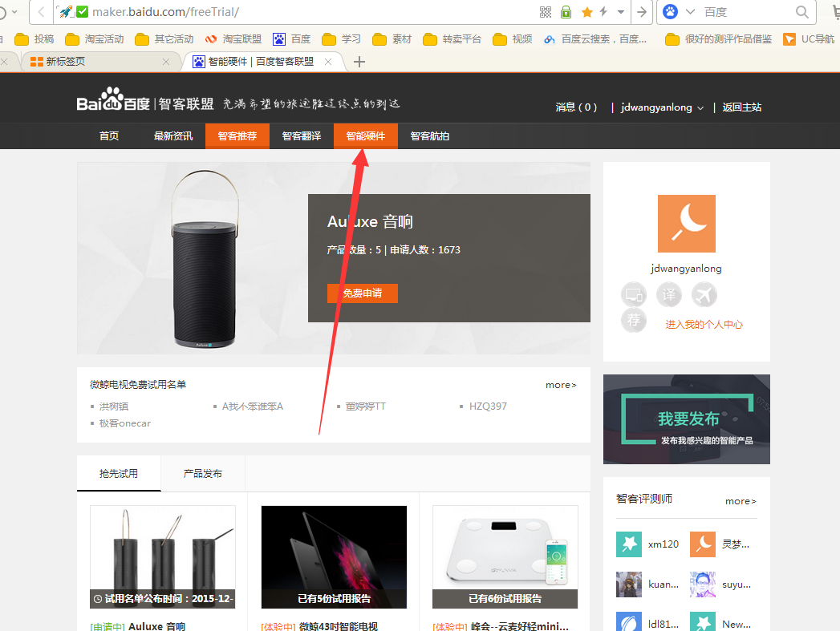This screenshot has height=631, width=840.
Task: Open the 智客推荐 nav item
Action: click(237, 136)
